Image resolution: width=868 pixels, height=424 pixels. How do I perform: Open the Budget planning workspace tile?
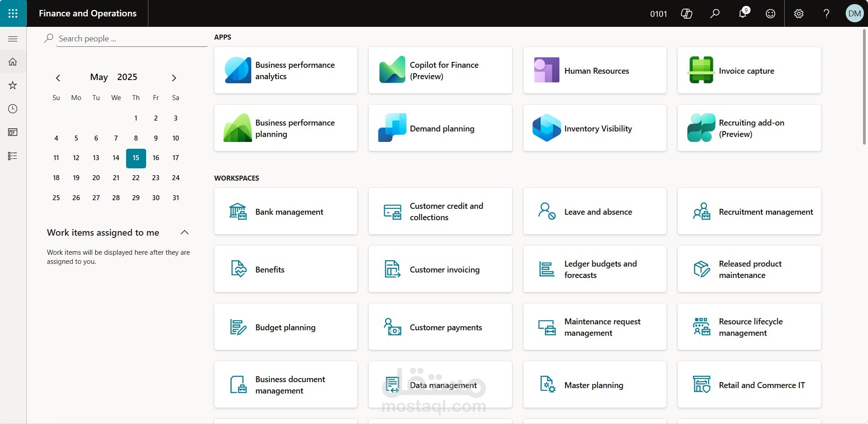tap(286, 327)
